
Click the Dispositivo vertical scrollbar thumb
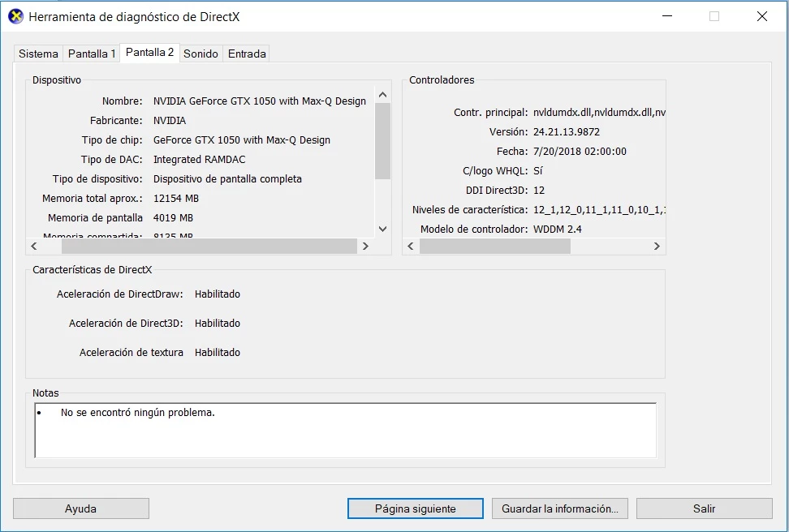point(382,141)
